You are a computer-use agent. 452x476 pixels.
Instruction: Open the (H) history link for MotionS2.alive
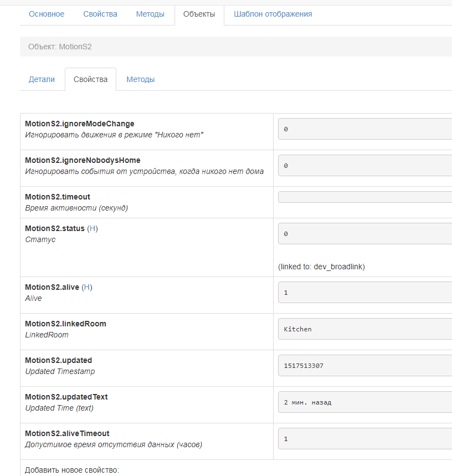(x=87, y=287)
